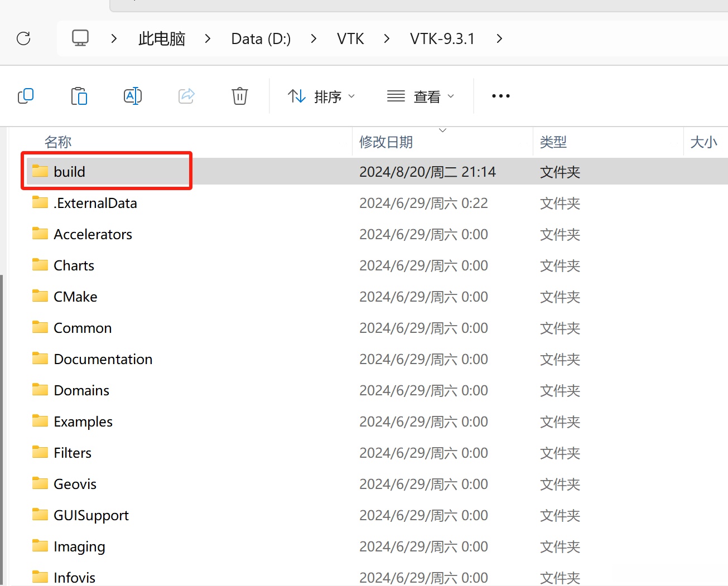728x586 pixels.
Task: Select the CMake folder icon
Action: coord(40,296)
